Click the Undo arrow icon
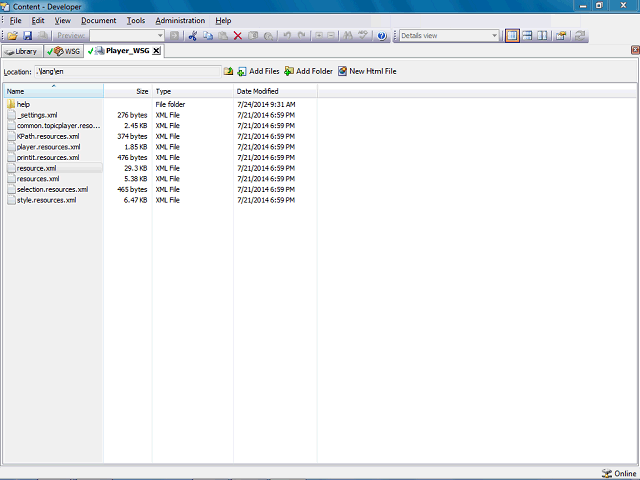The image size is (640, 480). pyautogui.click(x=287, y=36)
